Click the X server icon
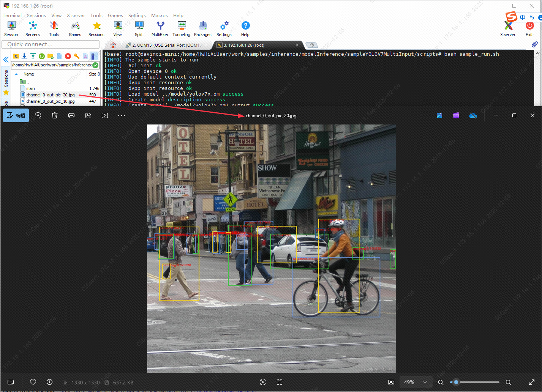The width and height of the screenshot is (542, 392). [508, 29]
